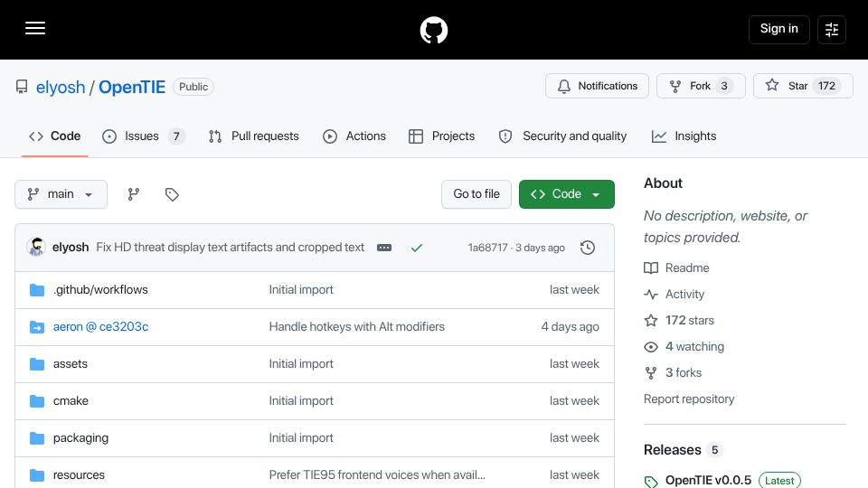
Task: Open the Actions tab
Action: click(x=354, y=136)
